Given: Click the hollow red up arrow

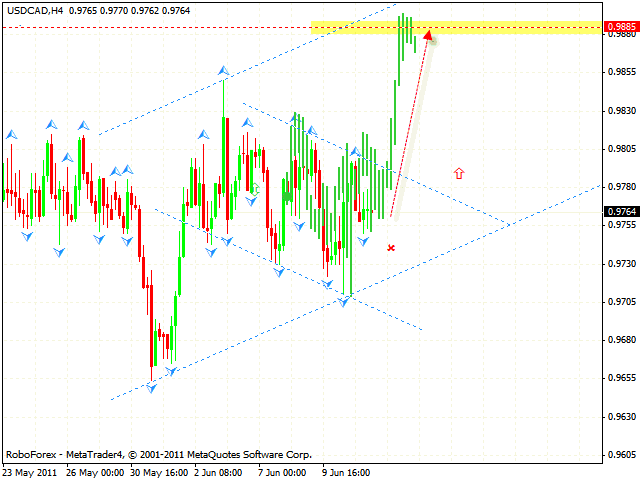Looking at the screenshot, I should [459, 174].
